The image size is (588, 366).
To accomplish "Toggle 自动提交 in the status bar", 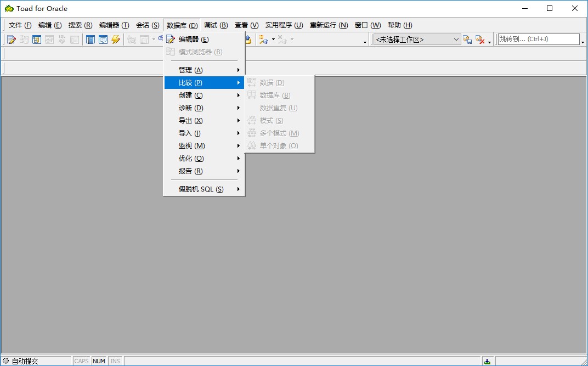I will point(25,361).
